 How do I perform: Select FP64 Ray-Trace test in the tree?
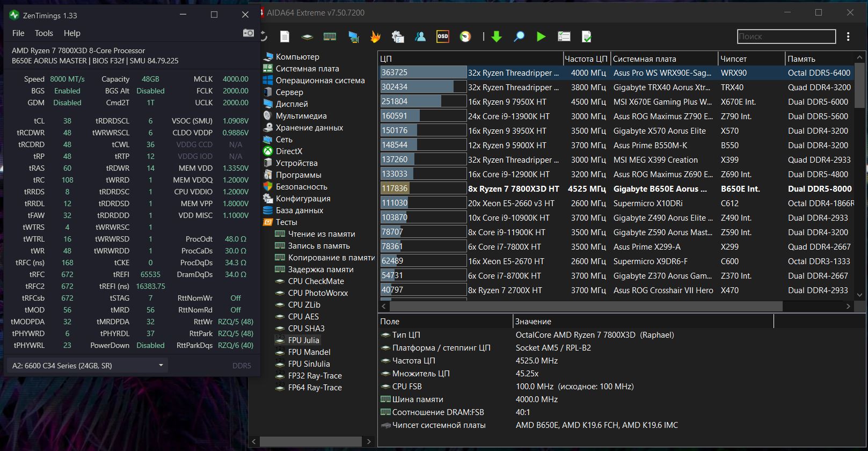point(315,388)
